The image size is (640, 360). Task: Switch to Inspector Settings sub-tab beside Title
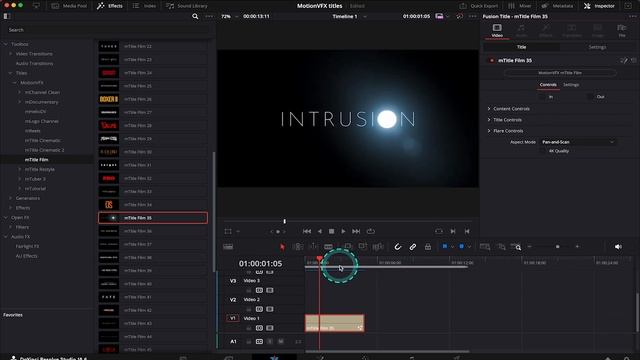(597, 47)
